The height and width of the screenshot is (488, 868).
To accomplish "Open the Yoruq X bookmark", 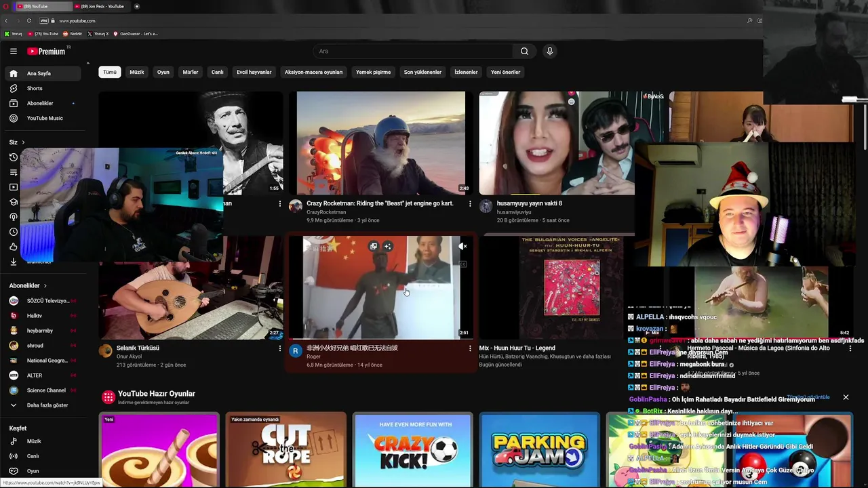I will coord(98,34).
